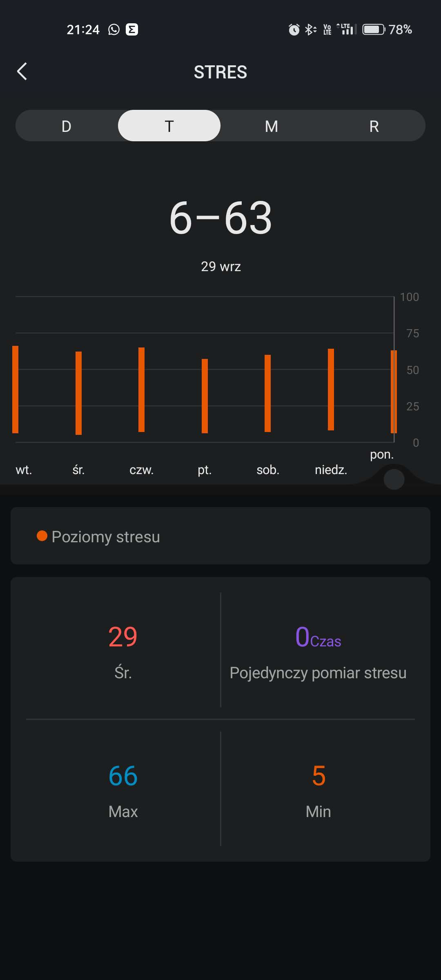Tap the round chart selector handle under pon.
Image resolution: width=441 pixels, height=980 pixels.
point(394,479)
